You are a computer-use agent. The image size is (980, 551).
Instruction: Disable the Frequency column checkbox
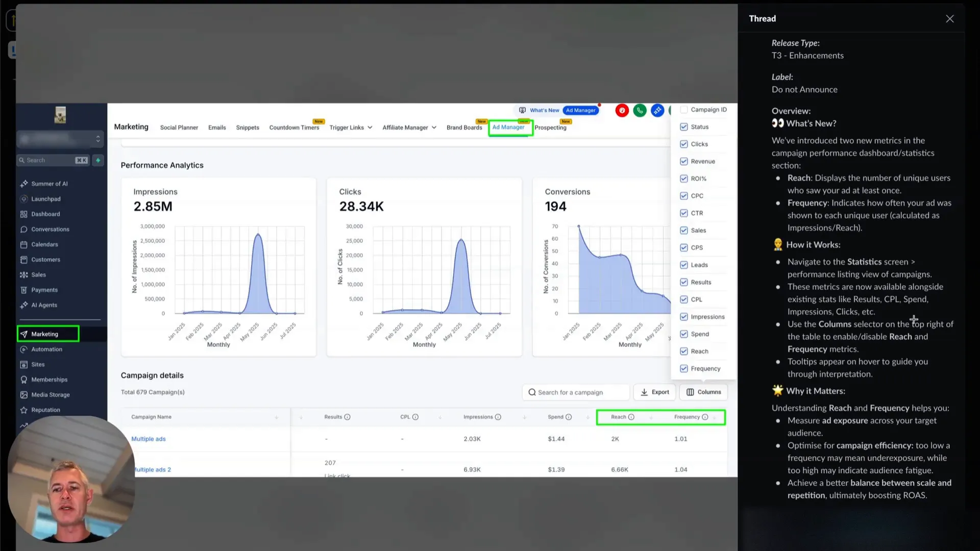pos(683,369)
